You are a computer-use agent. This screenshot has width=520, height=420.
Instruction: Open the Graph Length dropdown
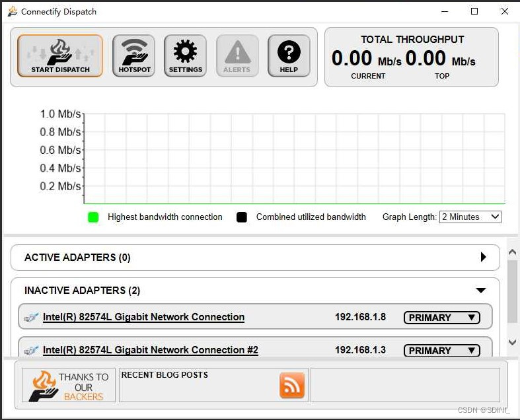point(470,217)
